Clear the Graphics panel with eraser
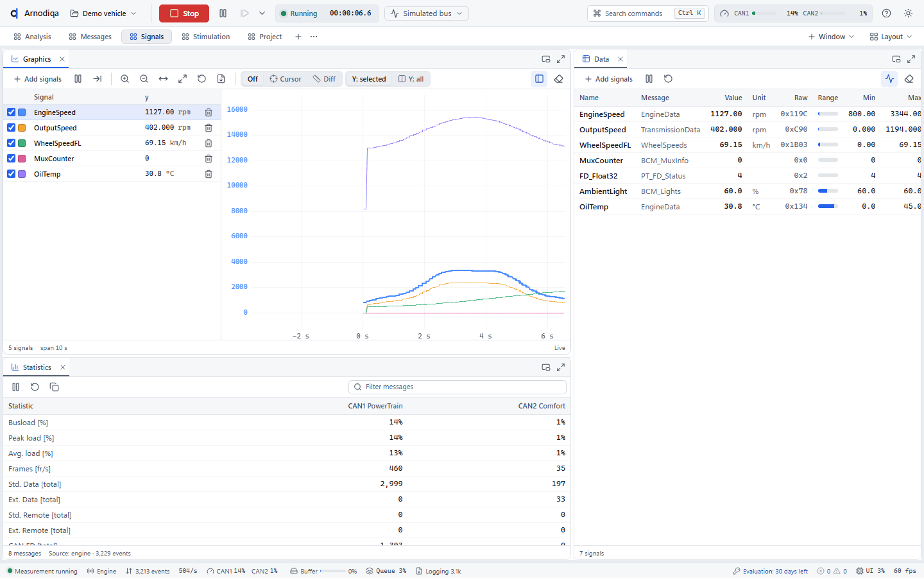This screenshot has height=578, width=924. tap(558, 79)
